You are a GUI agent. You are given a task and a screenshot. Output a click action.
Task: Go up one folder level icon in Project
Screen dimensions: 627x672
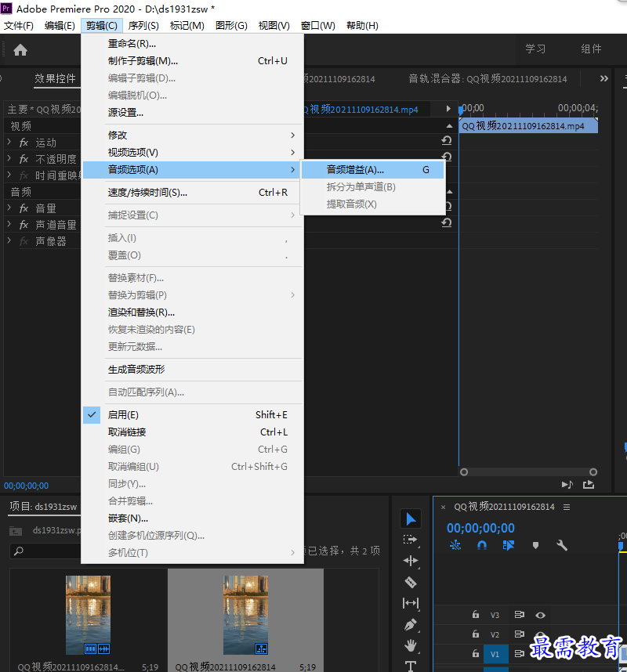point(16,531)
